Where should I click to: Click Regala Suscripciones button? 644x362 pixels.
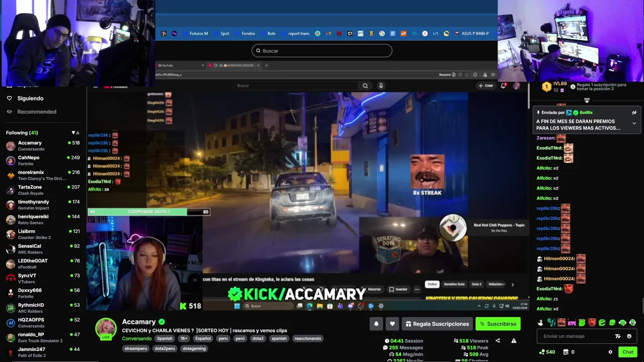click(x=437, y=324)
